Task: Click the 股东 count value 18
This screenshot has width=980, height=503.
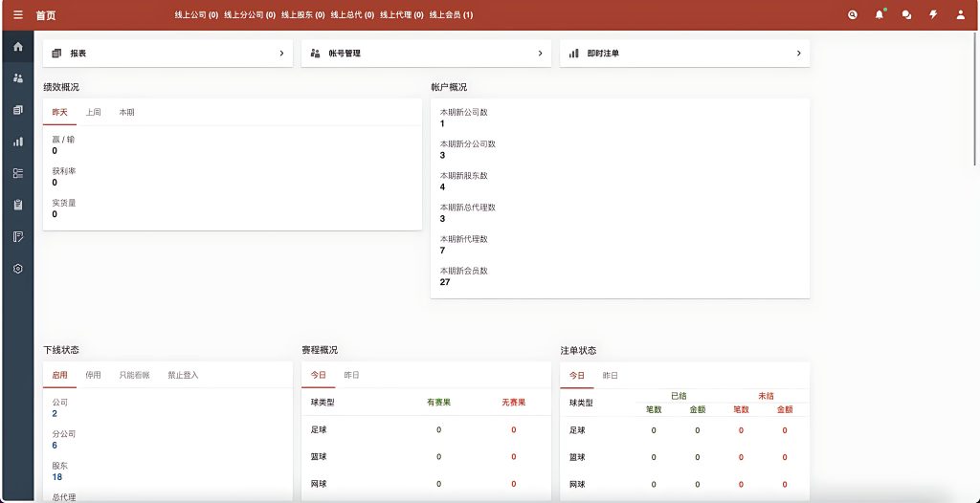Action: click(x=56, y=477)
